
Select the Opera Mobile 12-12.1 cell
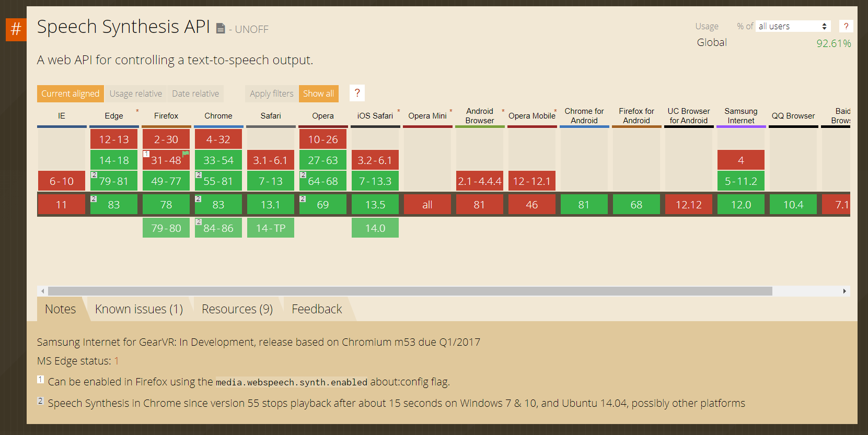tap(532, 181)
